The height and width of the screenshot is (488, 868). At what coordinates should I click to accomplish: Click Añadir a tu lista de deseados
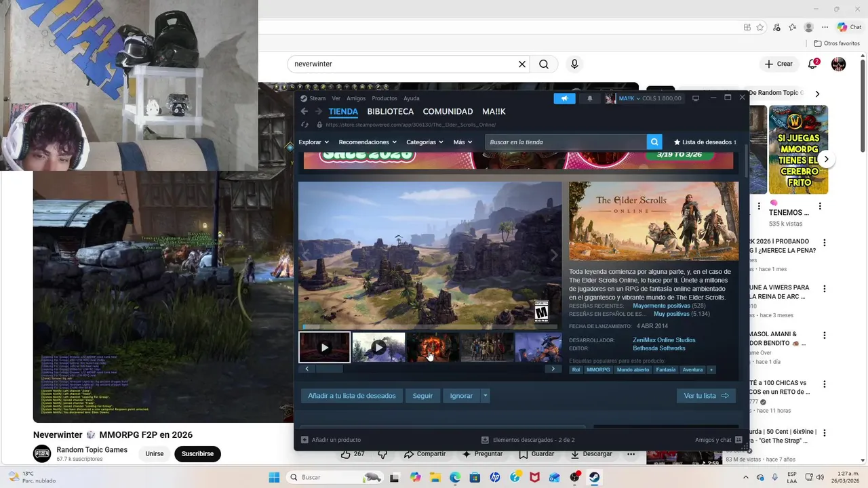(x=352, y=396)
